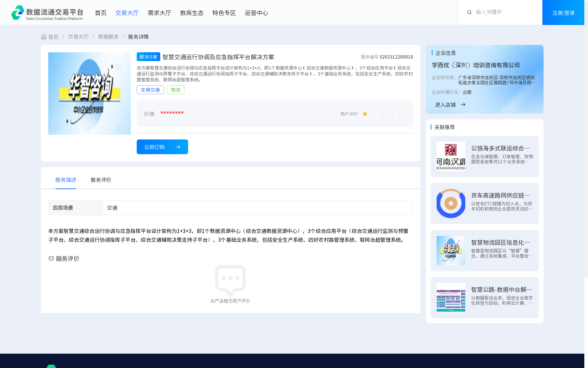Viewport: 588px width, 368px height.
Task: Open the 运营中心 nav menu
Action: click(x=257, y=13)
